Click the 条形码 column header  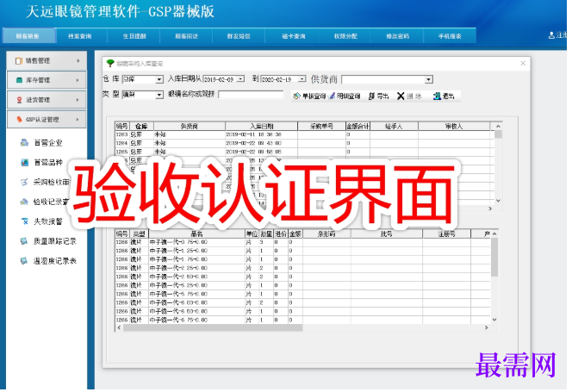click(x=326, y=234)
